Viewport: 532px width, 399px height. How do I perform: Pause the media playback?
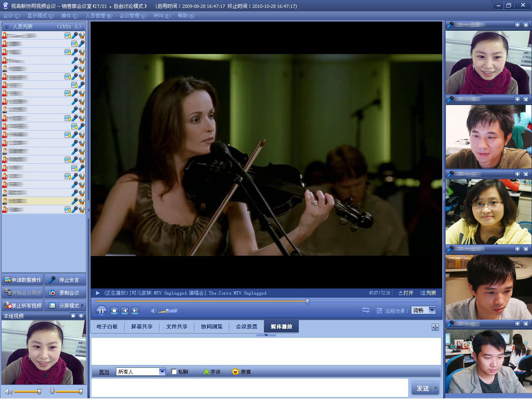point(101,310)
